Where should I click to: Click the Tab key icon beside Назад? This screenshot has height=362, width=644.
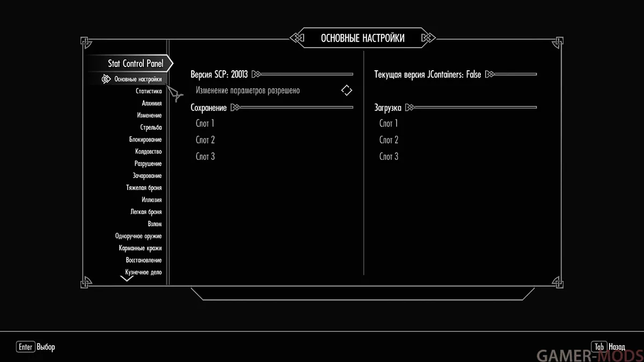[599, 347]
